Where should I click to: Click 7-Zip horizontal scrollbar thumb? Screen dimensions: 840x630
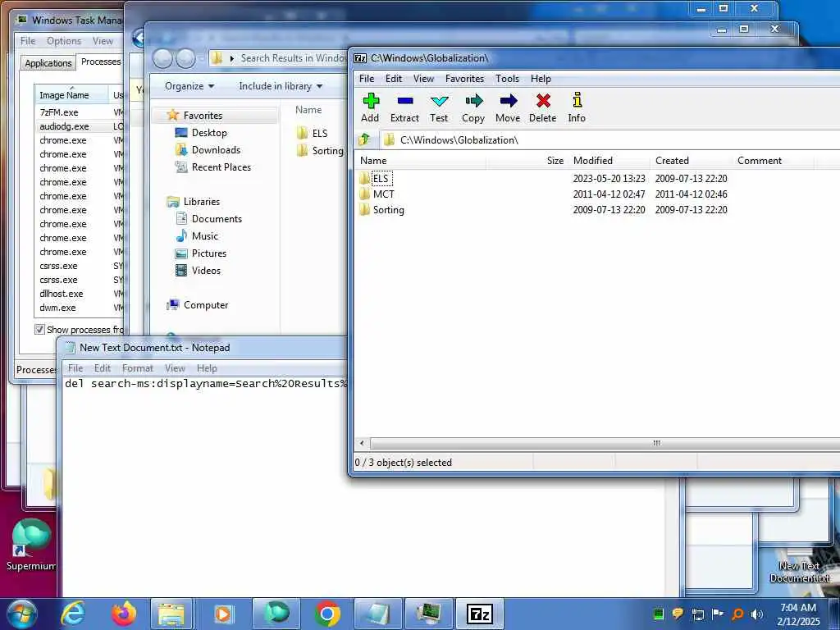tap(605, 443)
